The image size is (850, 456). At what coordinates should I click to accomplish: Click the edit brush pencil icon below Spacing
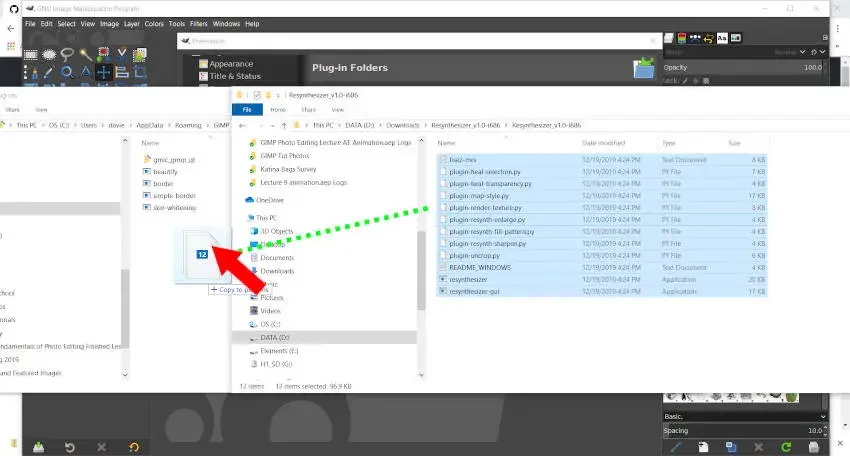point(675,447)
